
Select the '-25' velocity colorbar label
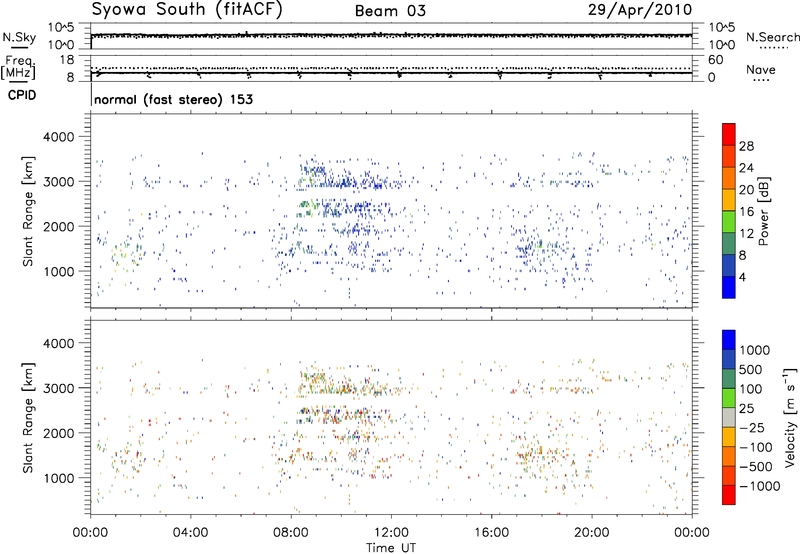click(752, 427)
